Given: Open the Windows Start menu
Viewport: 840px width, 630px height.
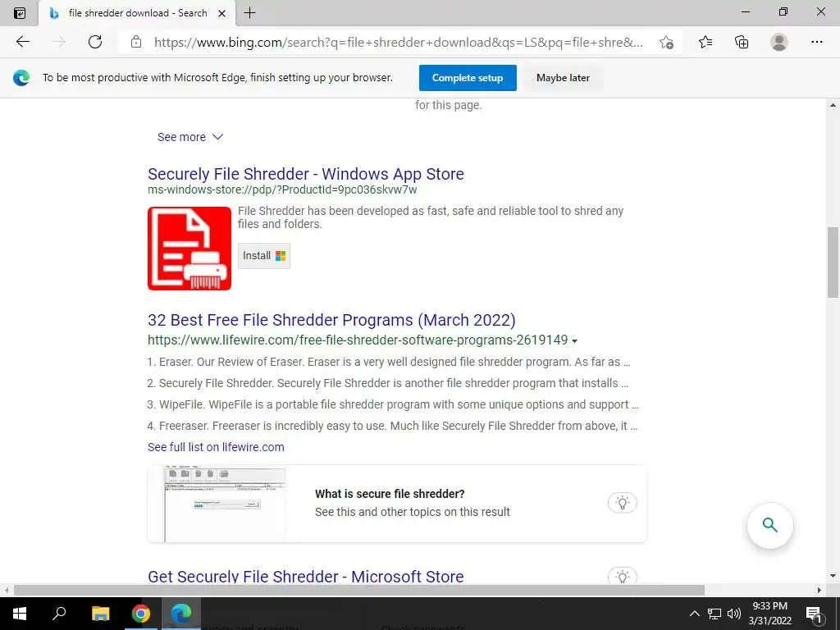Looking at the screenshot, I should click(x=20, y=614).
